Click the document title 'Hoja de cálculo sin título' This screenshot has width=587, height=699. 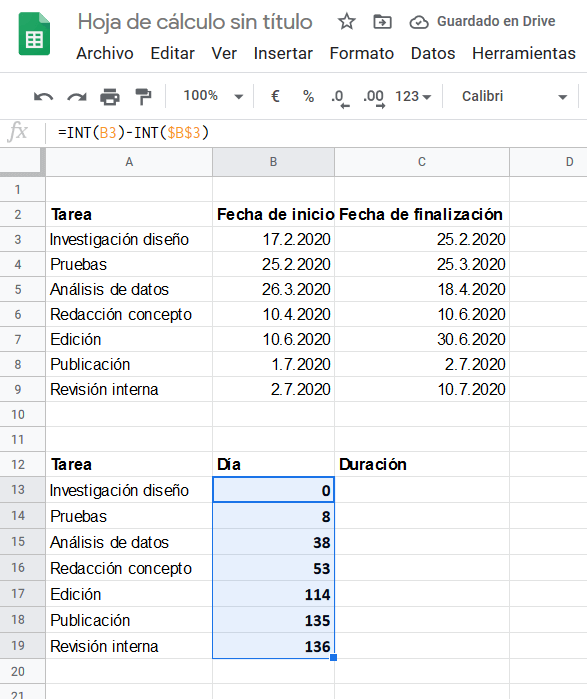(195, 22)
